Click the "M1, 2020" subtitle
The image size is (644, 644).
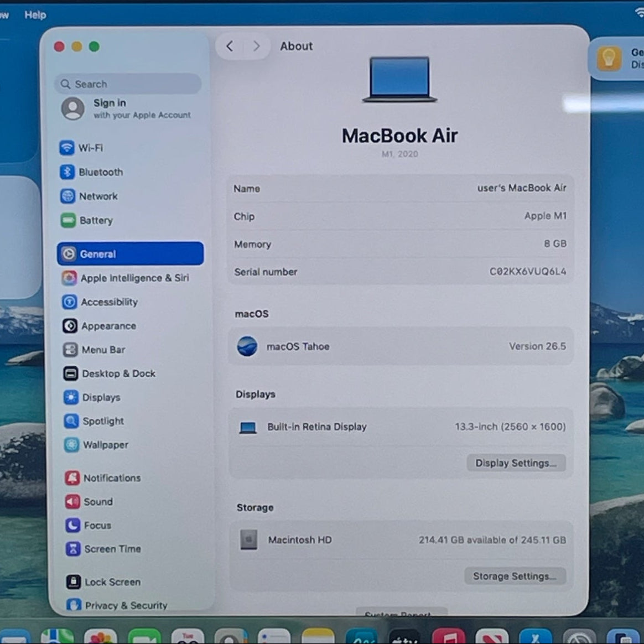(x=399, y=154)
